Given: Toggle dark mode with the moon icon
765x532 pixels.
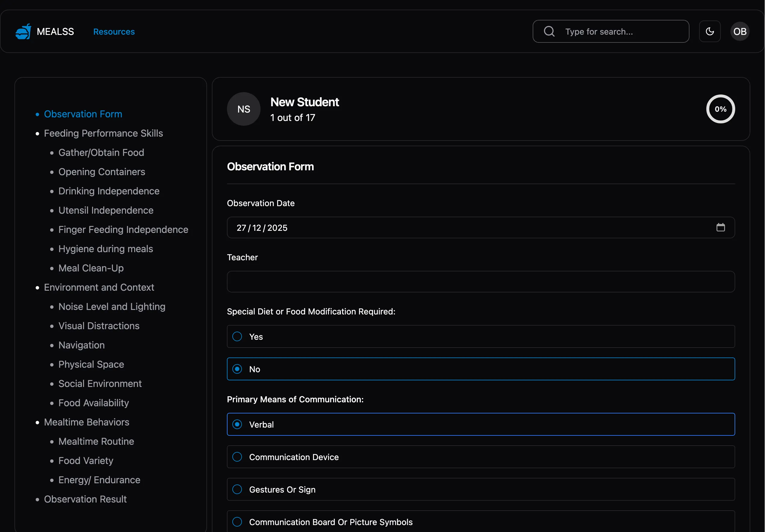Looking at the screenshot, I should (x=710, y=32).
